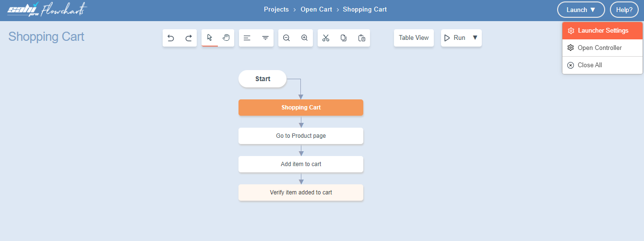Image resolution: width=644 pixels, height=241 pixels.
Task: Cut selection with the scissors icon
Action: [x=326, y=38]
